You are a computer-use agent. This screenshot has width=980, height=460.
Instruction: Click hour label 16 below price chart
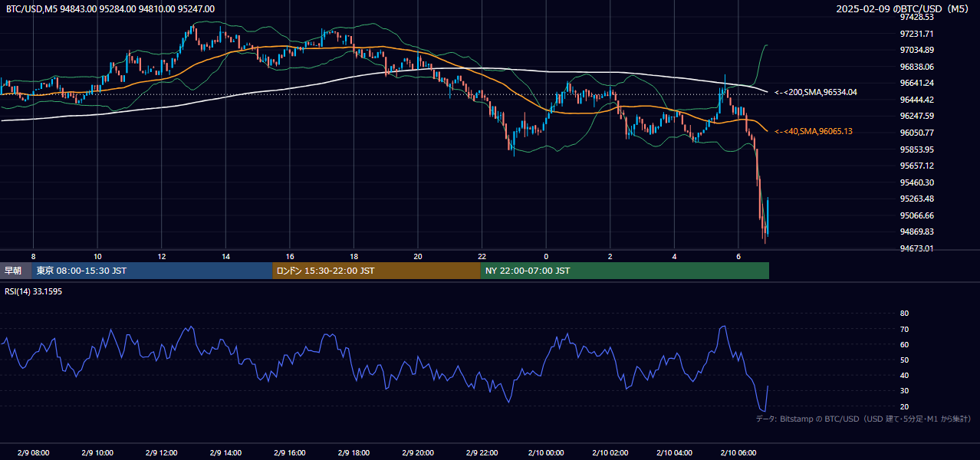(x=290, y=256)
